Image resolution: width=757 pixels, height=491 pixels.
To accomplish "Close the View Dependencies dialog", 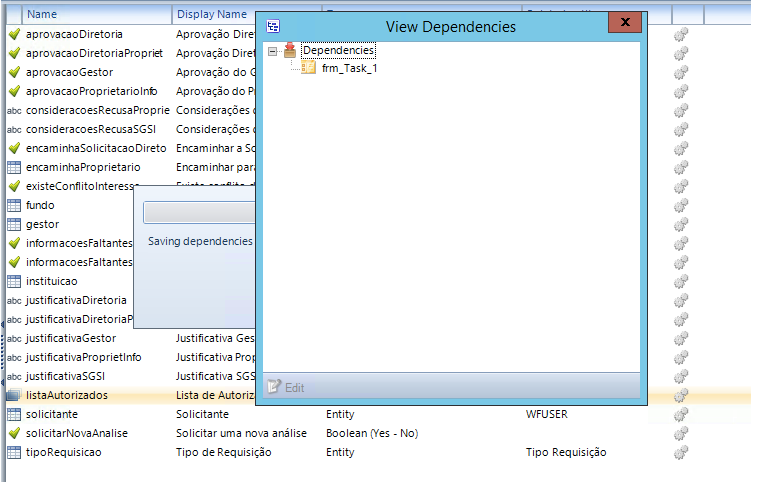I will 625,22.
